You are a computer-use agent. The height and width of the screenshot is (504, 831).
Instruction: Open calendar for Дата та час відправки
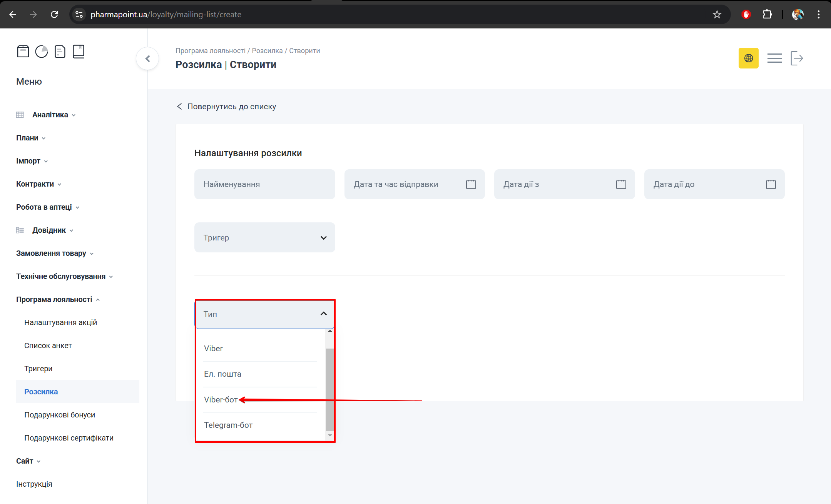(471, 184)
